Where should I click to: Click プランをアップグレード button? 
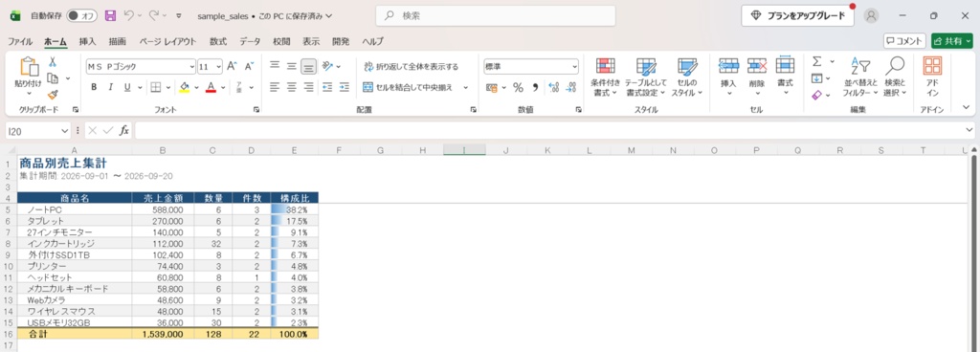(x=797, y=15)
